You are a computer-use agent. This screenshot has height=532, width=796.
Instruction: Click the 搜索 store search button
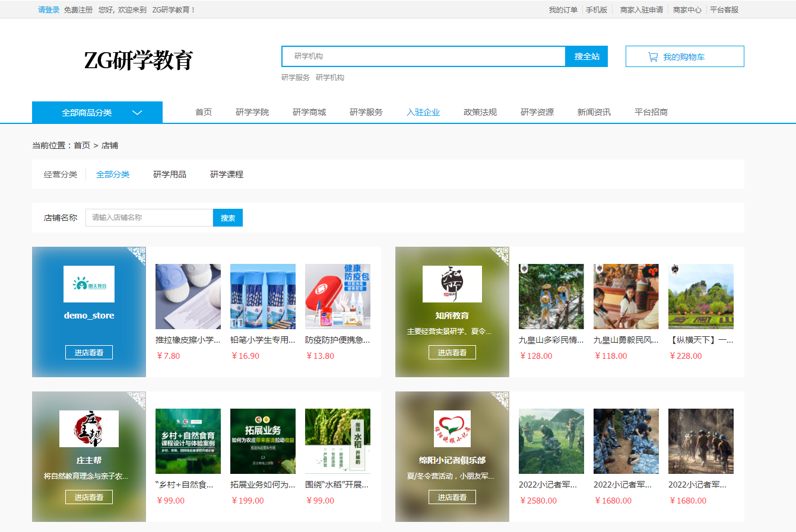click(x=228, y=218)
